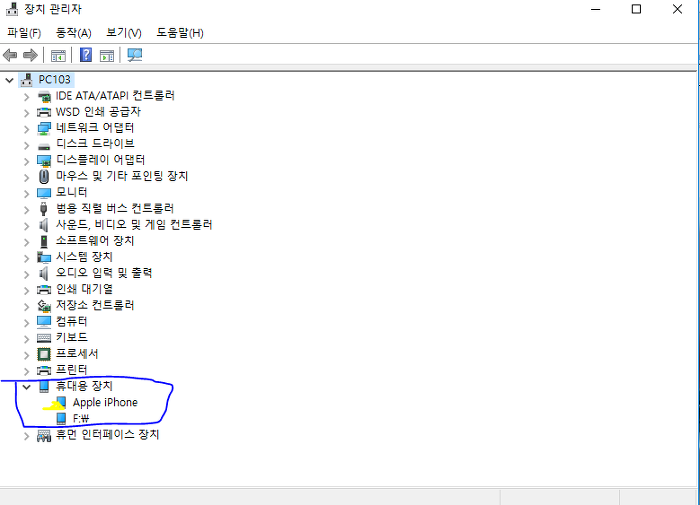Expand the 휴먼 인터페이스 장치 category

coord(26,436)
